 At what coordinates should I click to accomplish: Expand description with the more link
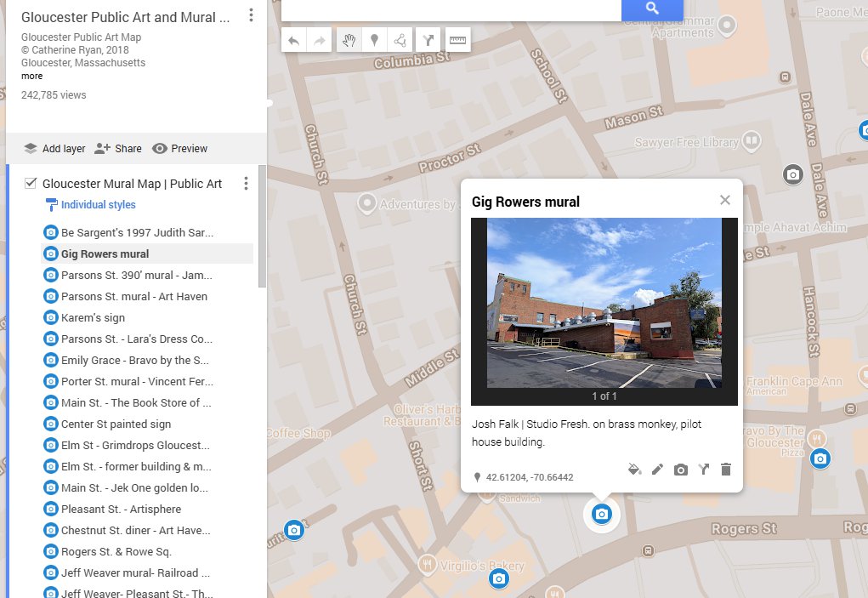tap(31, 76)
